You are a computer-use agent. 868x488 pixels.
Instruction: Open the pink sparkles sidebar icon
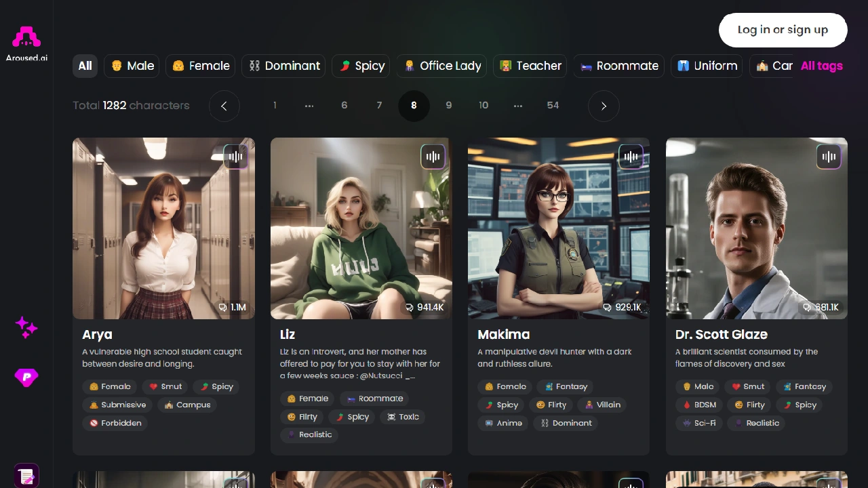[x=26, y=327]
